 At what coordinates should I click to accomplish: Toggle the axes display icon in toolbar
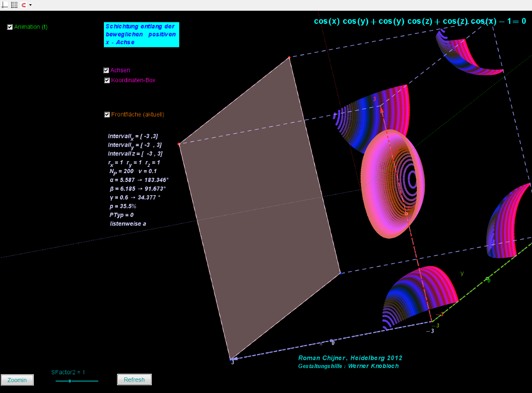5,5
